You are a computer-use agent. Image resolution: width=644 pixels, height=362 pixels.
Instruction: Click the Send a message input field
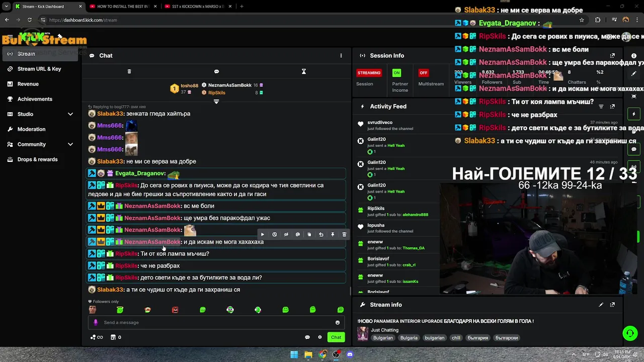click(x=216, y=322)
